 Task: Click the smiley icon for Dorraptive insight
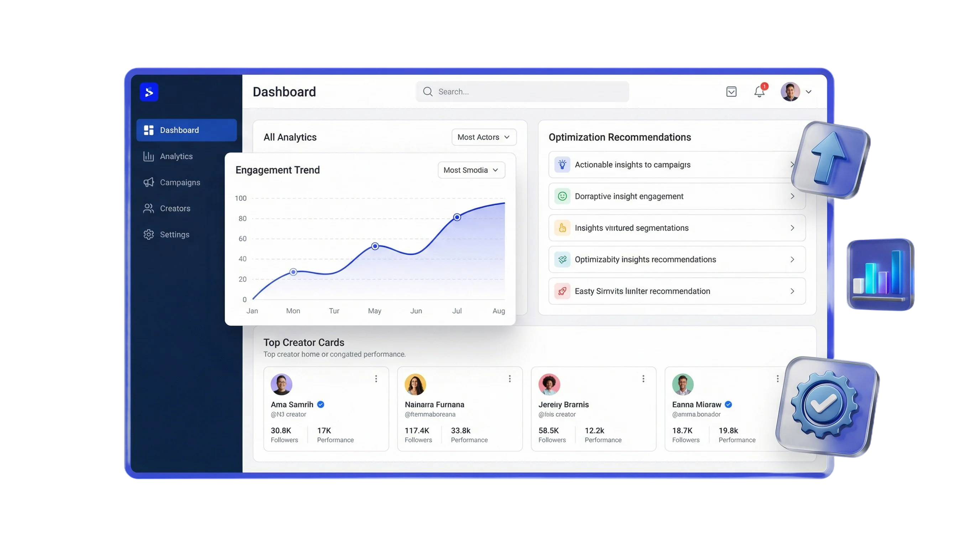(562, 196)
